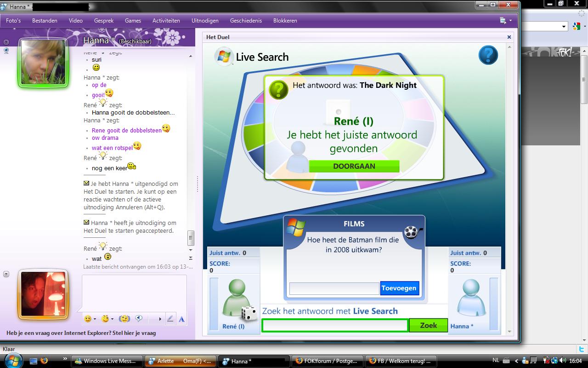Click the voice clip speech bubble icon

click(x=139, y=319)
